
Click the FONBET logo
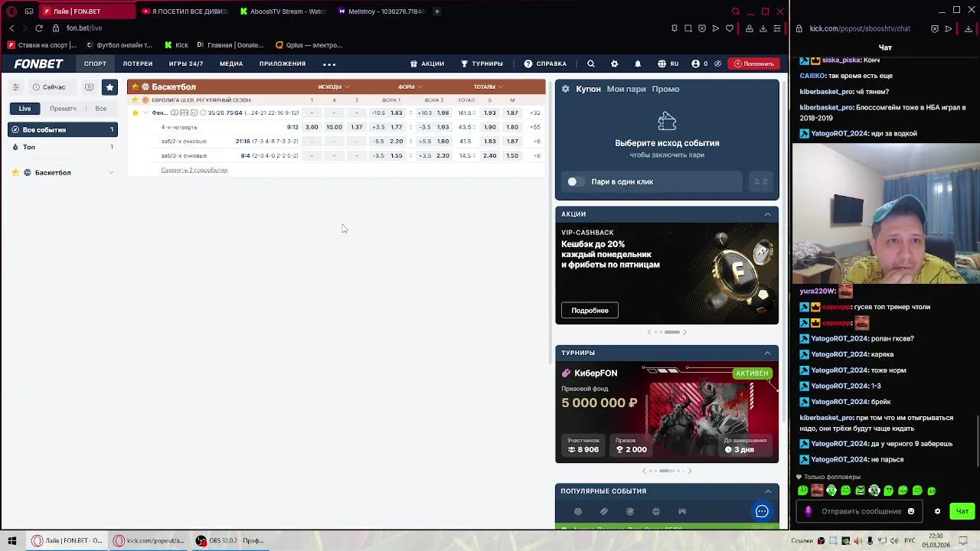click(x=38, y=64)
